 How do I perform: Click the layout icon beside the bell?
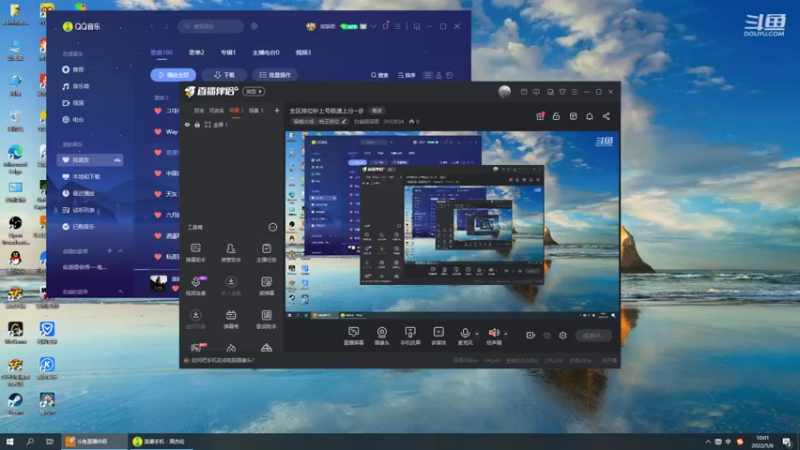click(x=573, y=116)
